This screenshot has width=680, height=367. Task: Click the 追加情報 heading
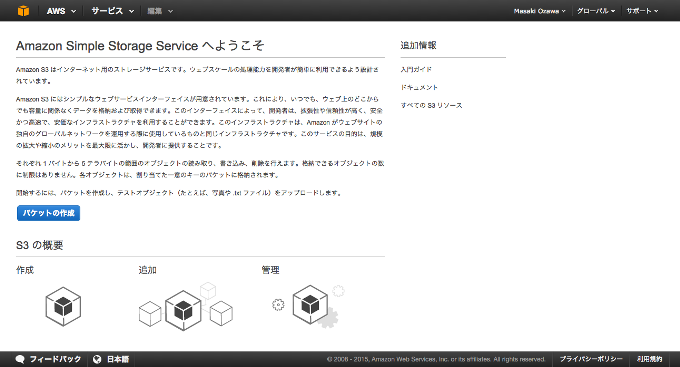[x=418, y=45]
